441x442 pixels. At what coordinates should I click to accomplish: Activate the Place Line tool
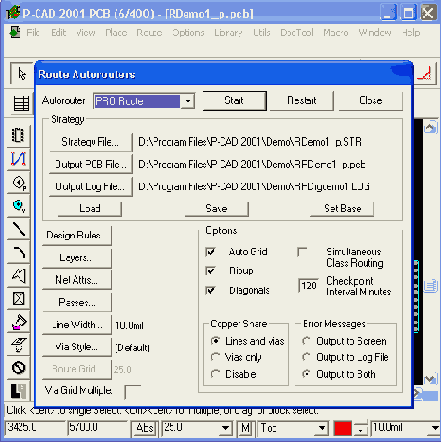(x=18, y=229)
